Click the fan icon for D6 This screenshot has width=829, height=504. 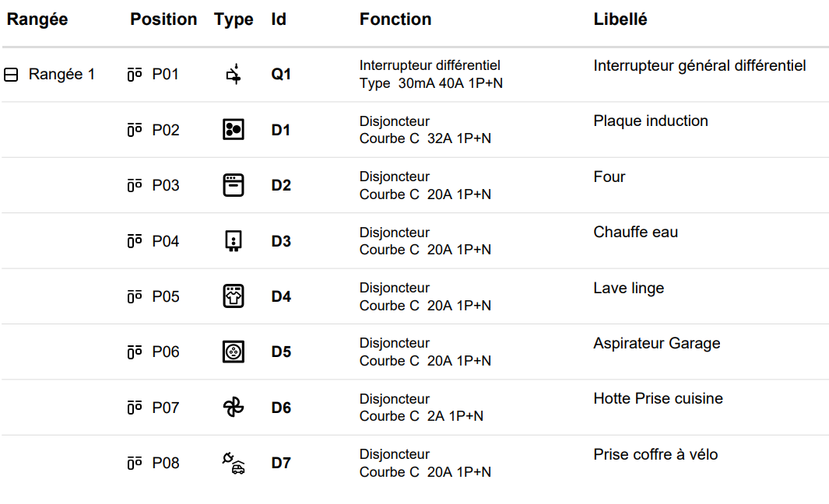(x=234, y=408)
